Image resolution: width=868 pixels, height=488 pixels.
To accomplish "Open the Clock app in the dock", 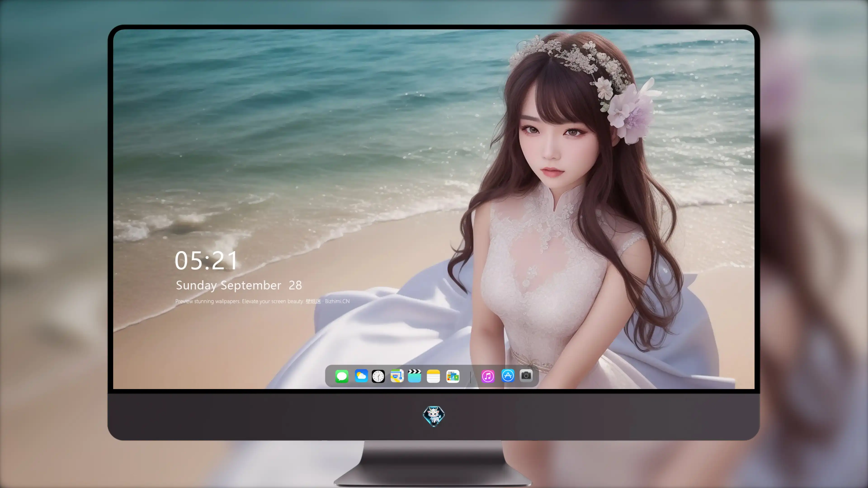I will (378, 376).
